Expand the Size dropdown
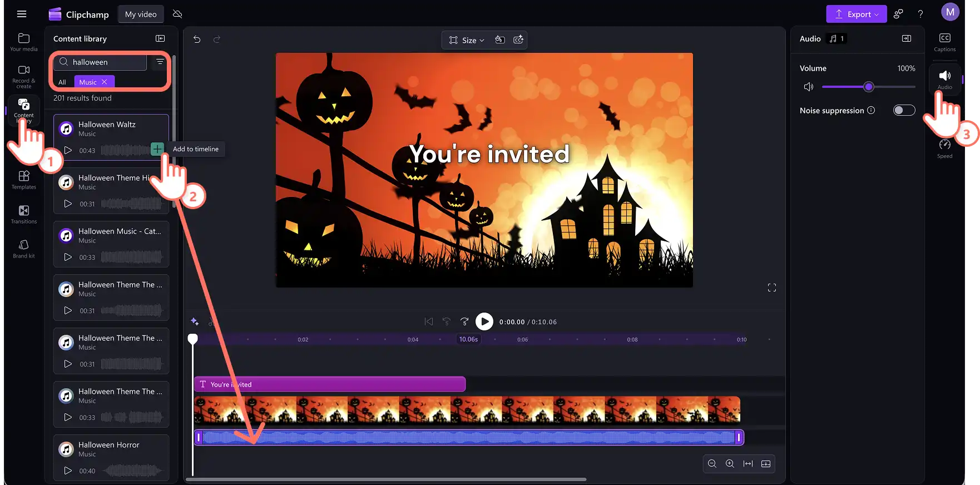980x485 pixels. (467, 40)
